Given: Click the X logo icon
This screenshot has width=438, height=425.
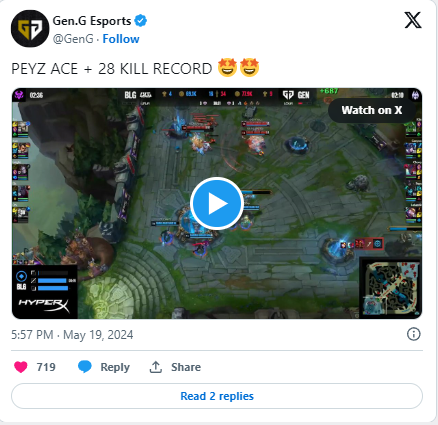Looking at the screenshot, I should (413, 20).
